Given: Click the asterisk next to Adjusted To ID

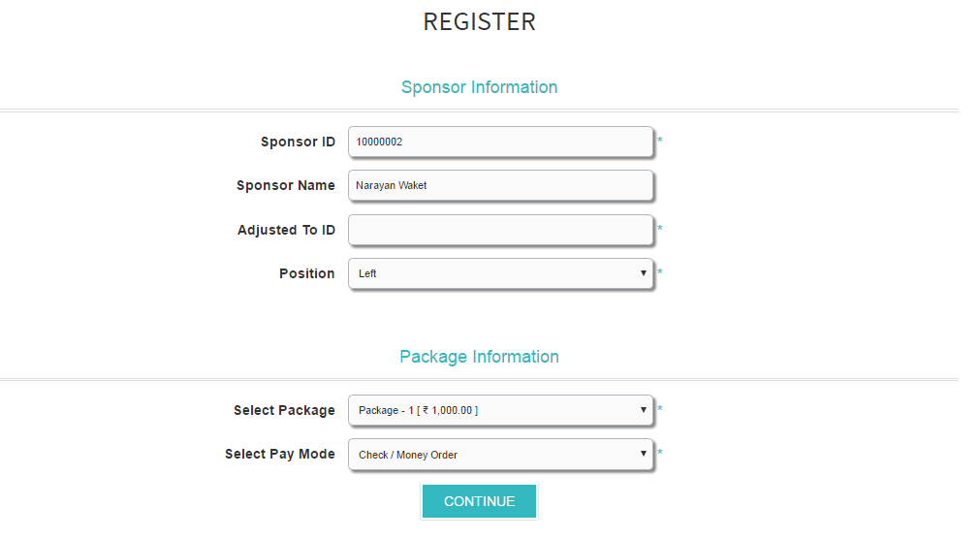Looking at the screenshot, I should click(660, 230).
